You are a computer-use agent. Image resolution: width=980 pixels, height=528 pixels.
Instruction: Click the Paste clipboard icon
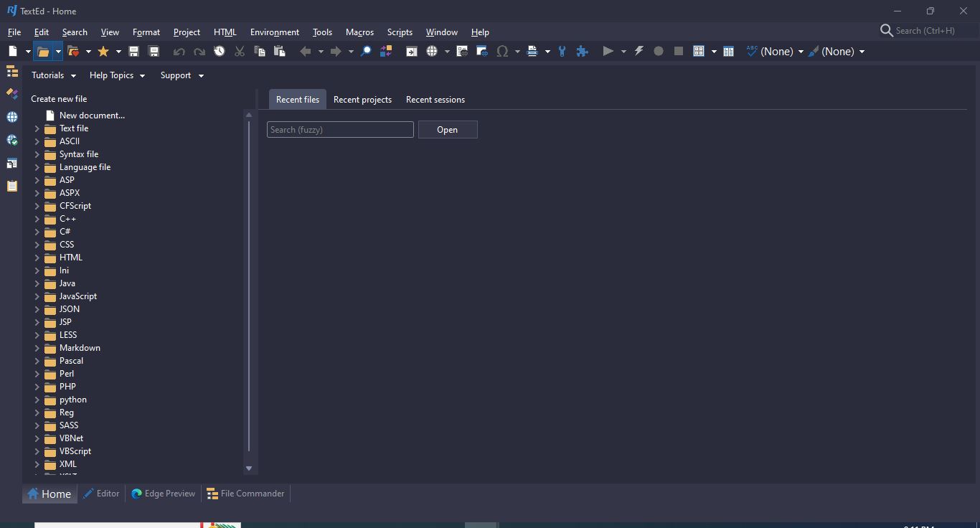click(280, 52)
